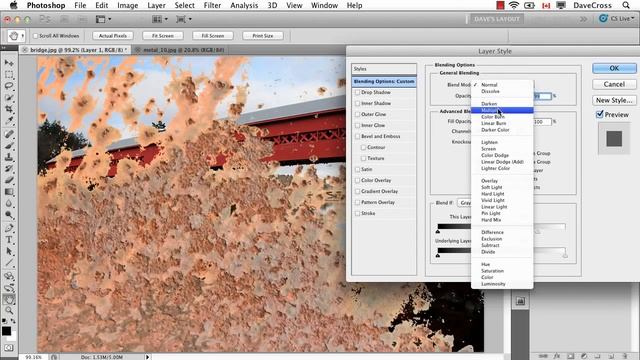Image resolution: width=640 pixels, height=360 pixels.
Task: Enable the Inner Shadow style
Action: 358,104
